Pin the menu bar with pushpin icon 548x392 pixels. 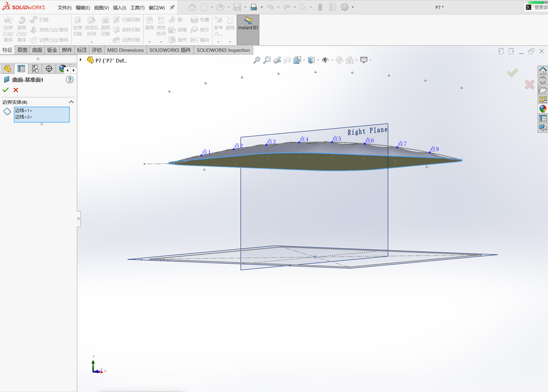coord(172,7)
